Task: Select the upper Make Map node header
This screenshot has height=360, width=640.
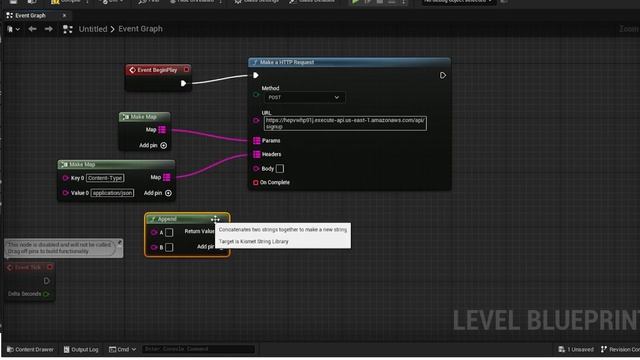Action: pyautogui.click(x=144, y=117)
